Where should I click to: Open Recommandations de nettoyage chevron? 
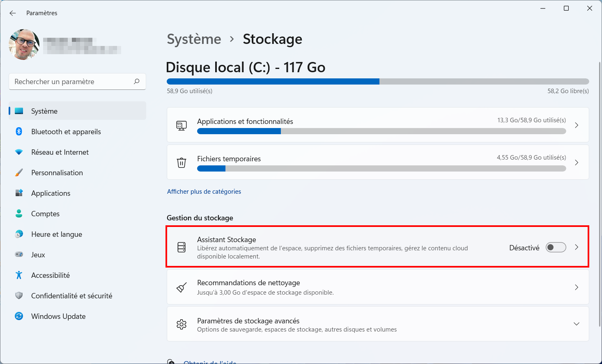pyautogui.click(x=577, y=287)
